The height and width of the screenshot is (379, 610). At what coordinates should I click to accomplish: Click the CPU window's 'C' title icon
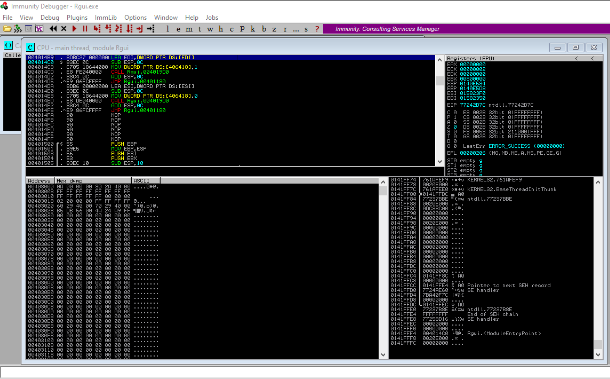tap(30, 47)
